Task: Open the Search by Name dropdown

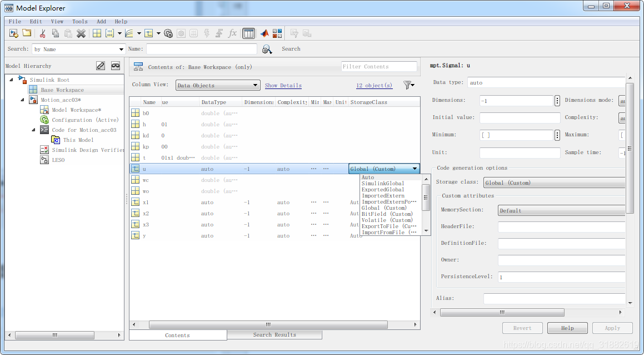Action: [x=78, y=50]
